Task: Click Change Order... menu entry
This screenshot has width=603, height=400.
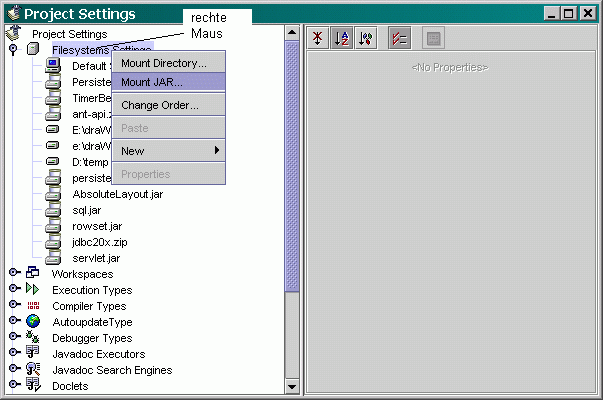Action: pos(159,105)
